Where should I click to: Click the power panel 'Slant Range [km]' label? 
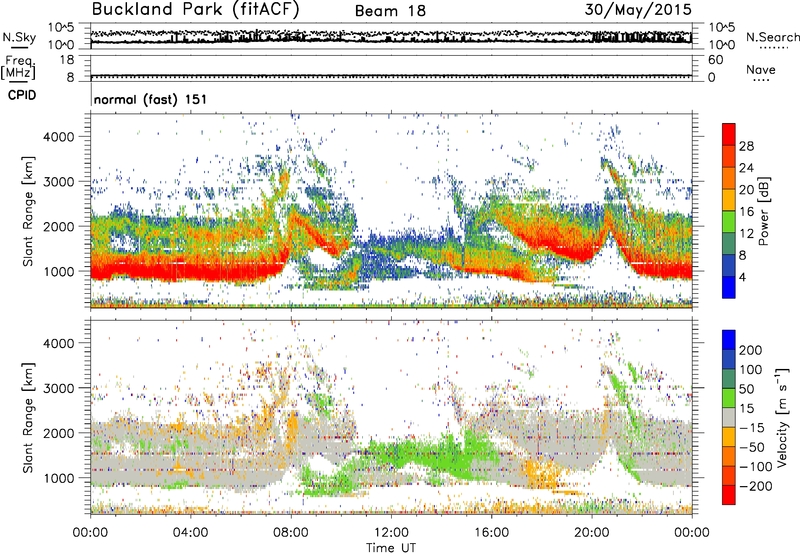[x=28, y=211]
